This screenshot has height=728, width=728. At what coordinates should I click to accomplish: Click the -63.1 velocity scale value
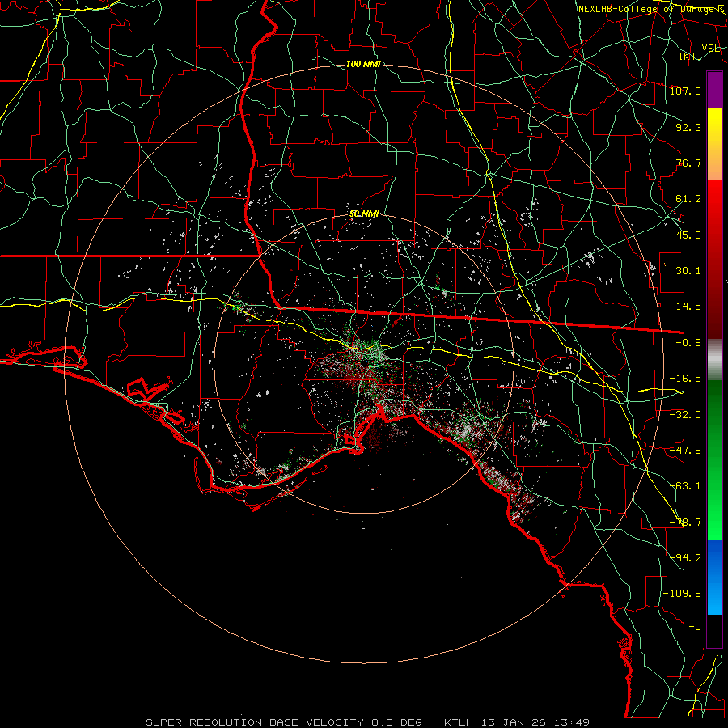[685, 486]
